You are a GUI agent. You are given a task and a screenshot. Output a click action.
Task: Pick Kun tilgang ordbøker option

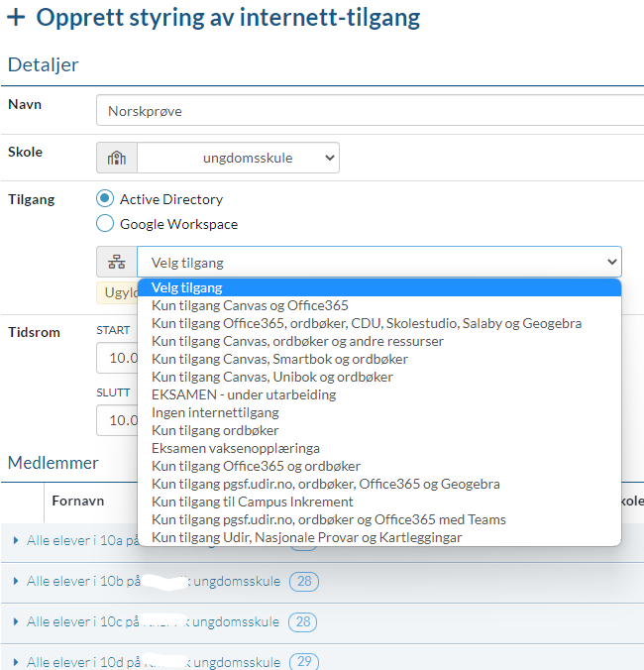215,431
